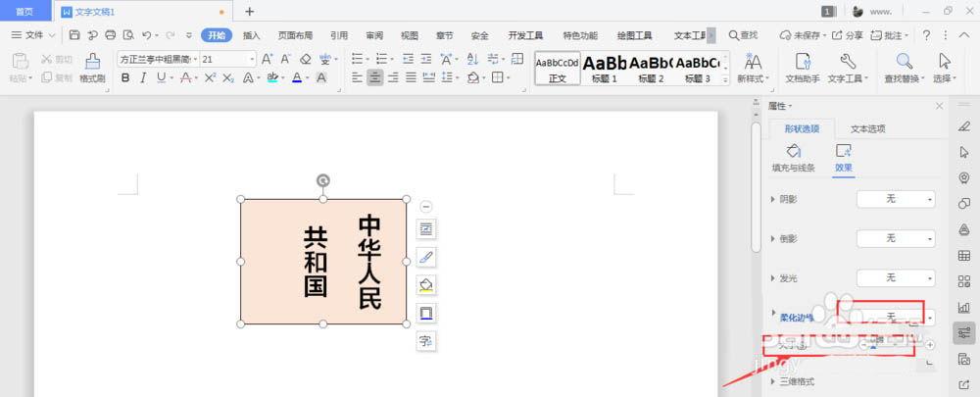Open the Shadow (阴影) preset dropdown
This screenshot has width=980, height=397.
pyautogui.click(x=896, y=200)
